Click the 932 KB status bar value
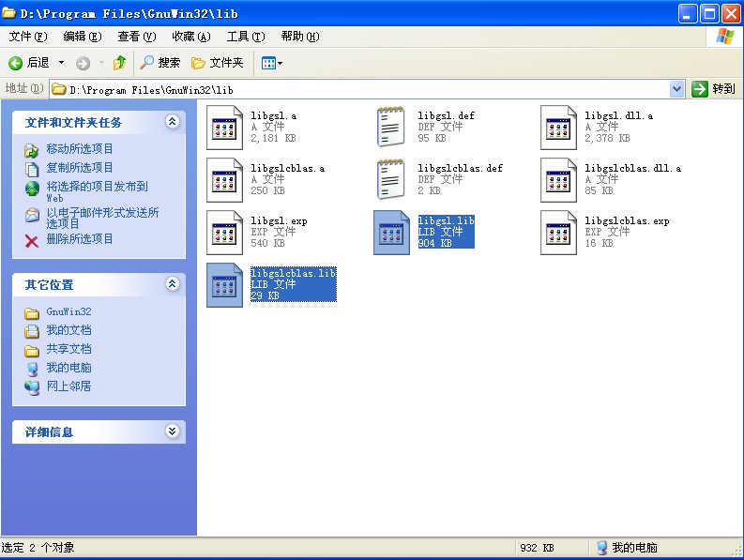 537,548
